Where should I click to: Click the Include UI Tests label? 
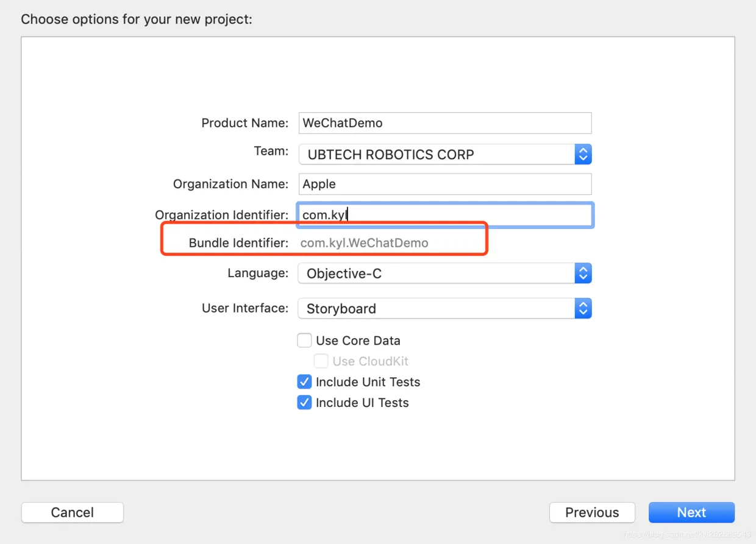[362, 403]
